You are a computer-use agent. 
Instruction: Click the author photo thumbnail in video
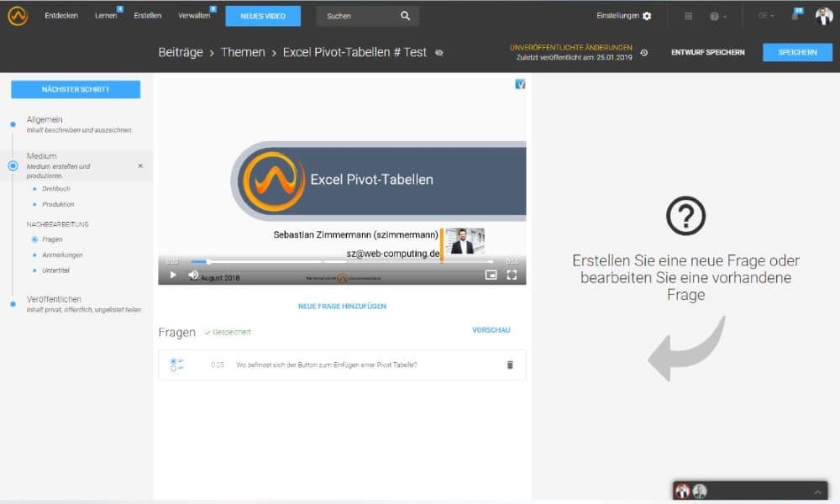click(465, 241)
